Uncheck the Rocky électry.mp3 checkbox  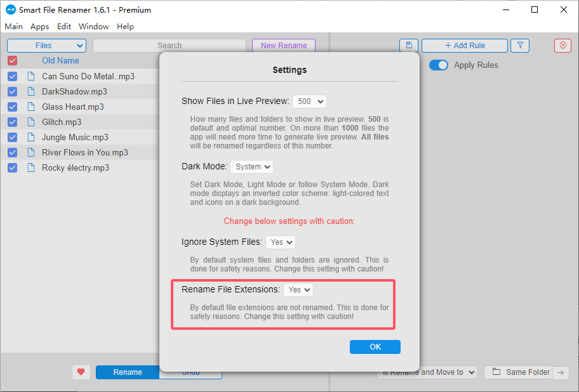[12, 168]
